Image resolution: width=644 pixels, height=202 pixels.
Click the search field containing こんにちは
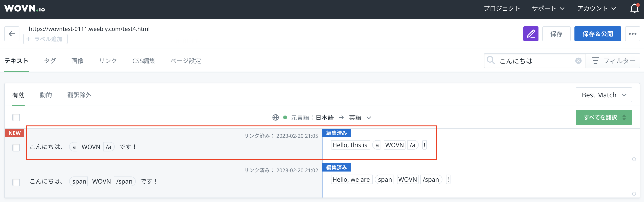pos(535,61)
